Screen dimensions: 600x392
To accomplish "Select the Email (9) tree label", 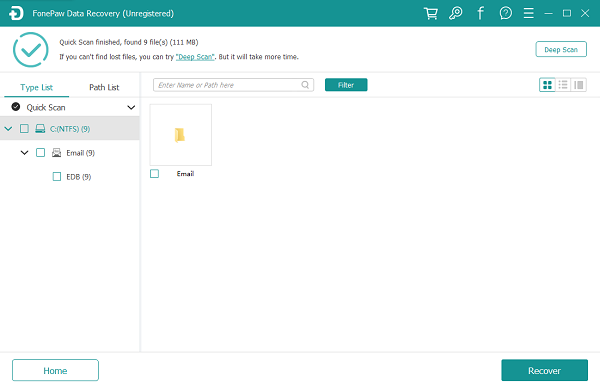I will click(80, 153).
